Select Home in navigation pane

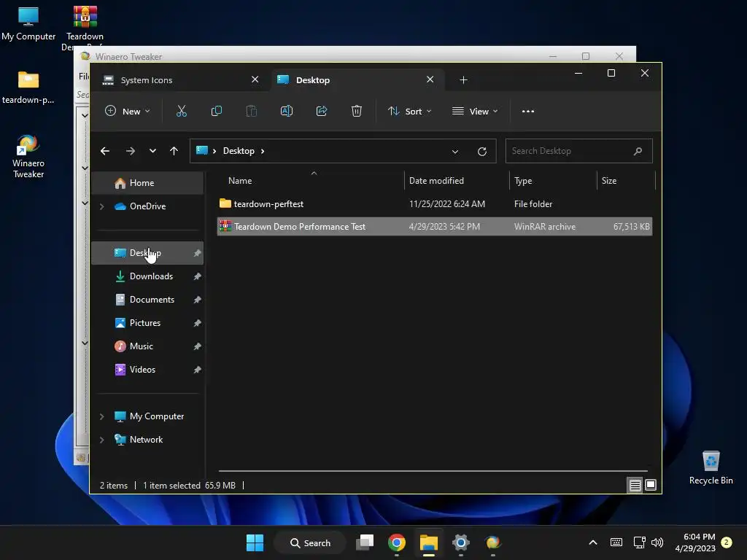(147, 183)
